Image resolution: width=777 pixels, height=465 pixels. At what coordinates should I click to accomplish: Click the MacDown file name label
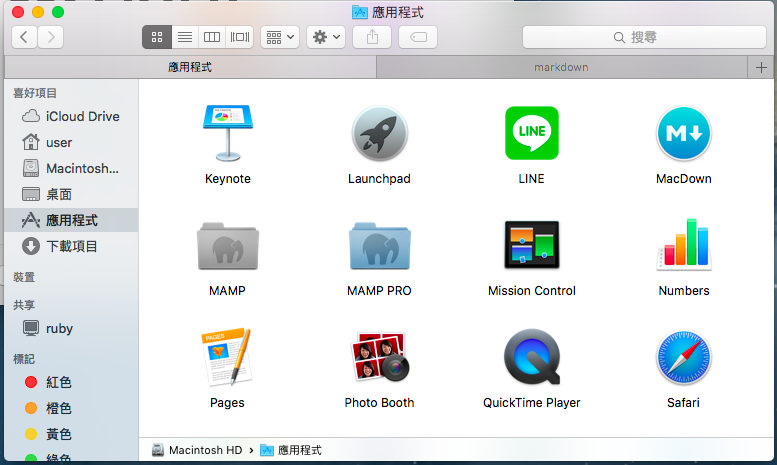(x=684, y=178)
